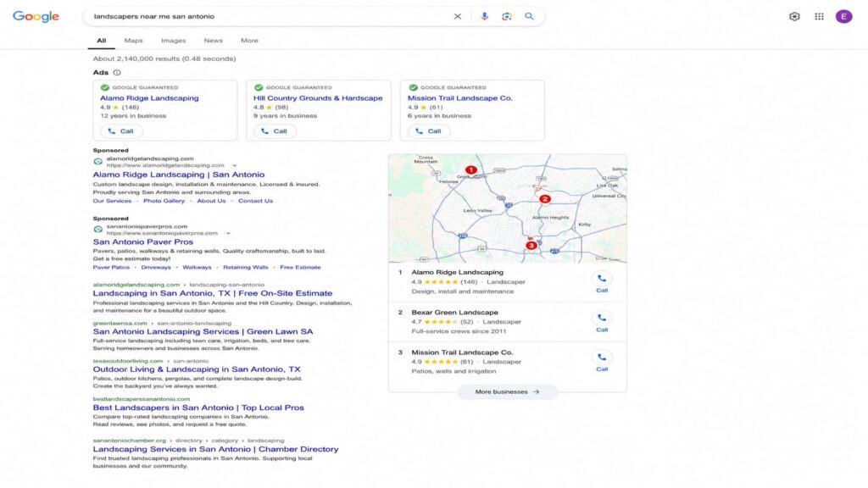Open the Photo Gallery sitelink
The width and height of the screenshot is (868, 488).
coord(164,201)
